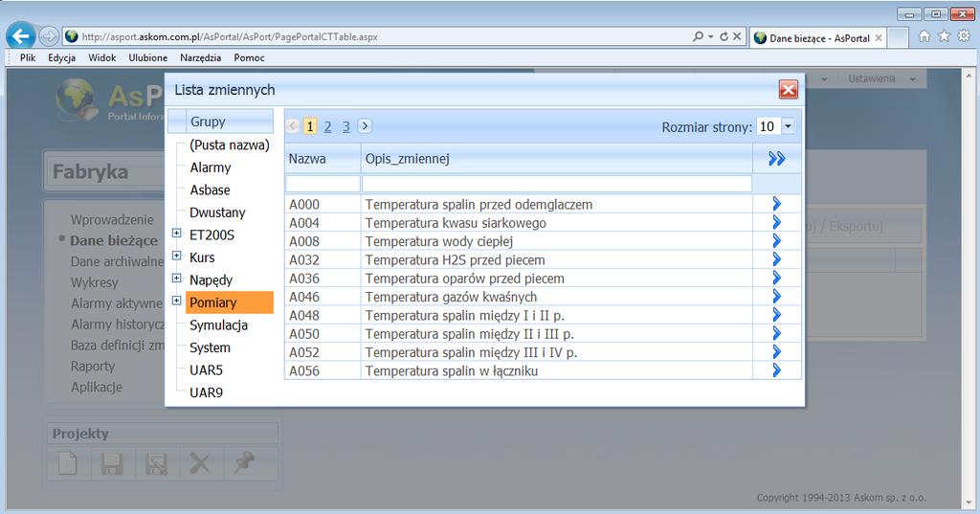The width and height of the screenshot is (980, 514).
Task: Go to next page of variables list
Action: 365,126
